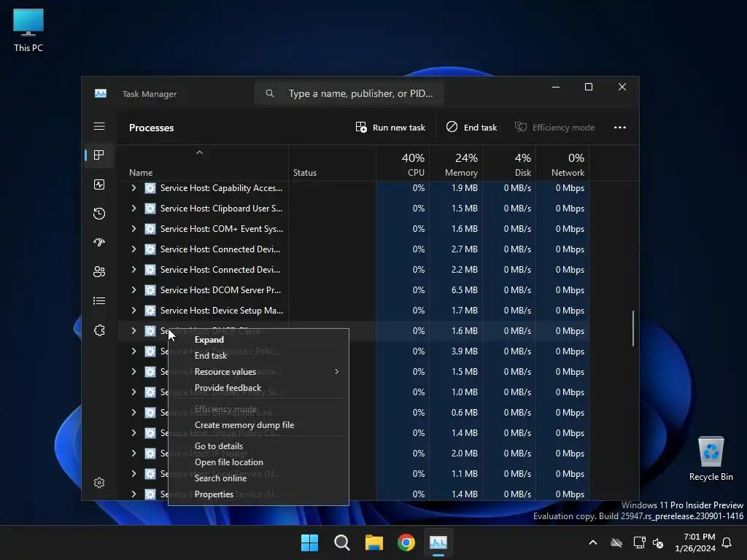Open the Resource values submenu arrow

(336, 371)
